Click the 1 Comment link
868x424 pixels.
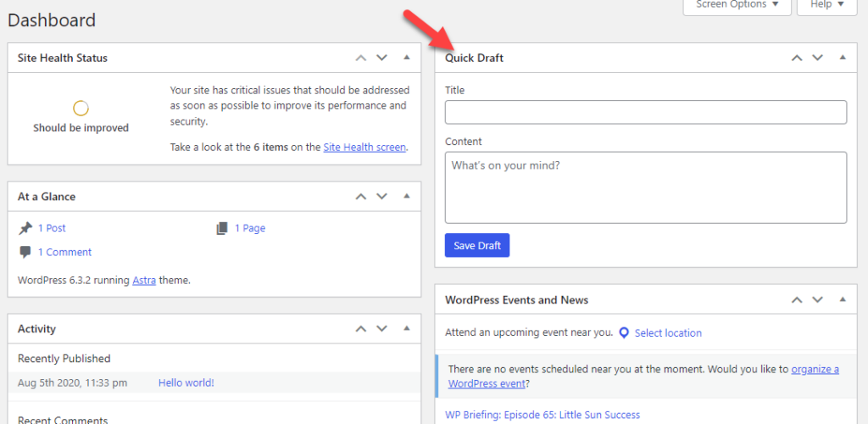pos(64,252)
